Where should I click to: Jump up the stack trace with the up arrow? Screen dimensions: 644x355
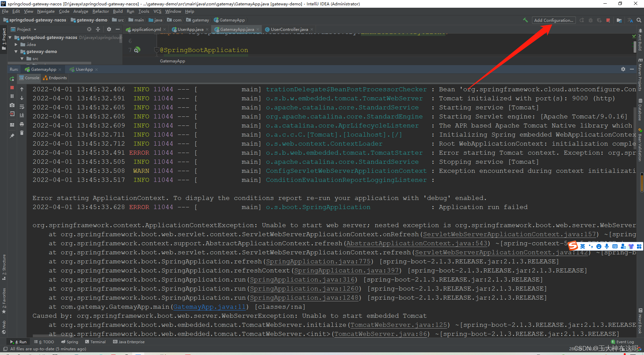pyautogui.click(x=22, y=89)
